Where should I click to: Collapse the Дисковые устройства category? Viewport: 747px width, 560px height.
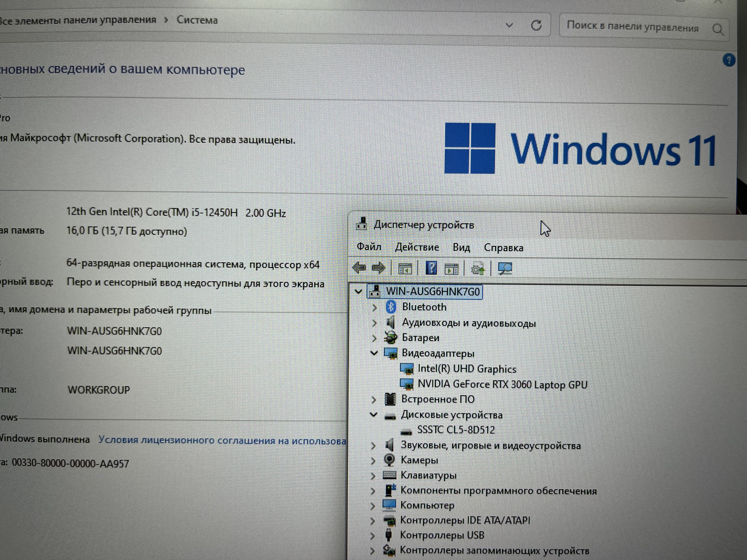tap(373, 414)
